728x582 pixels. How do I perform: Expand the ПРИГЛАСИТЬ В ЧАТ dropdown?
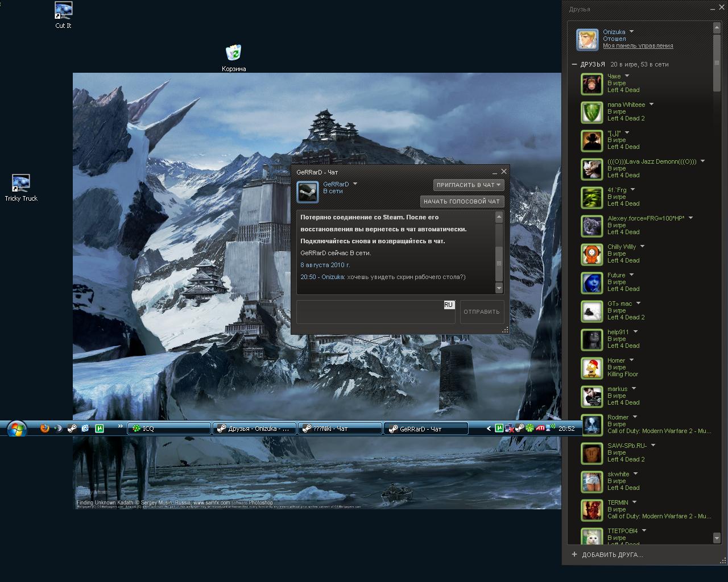pyautogui.click(x=469, y=185)
